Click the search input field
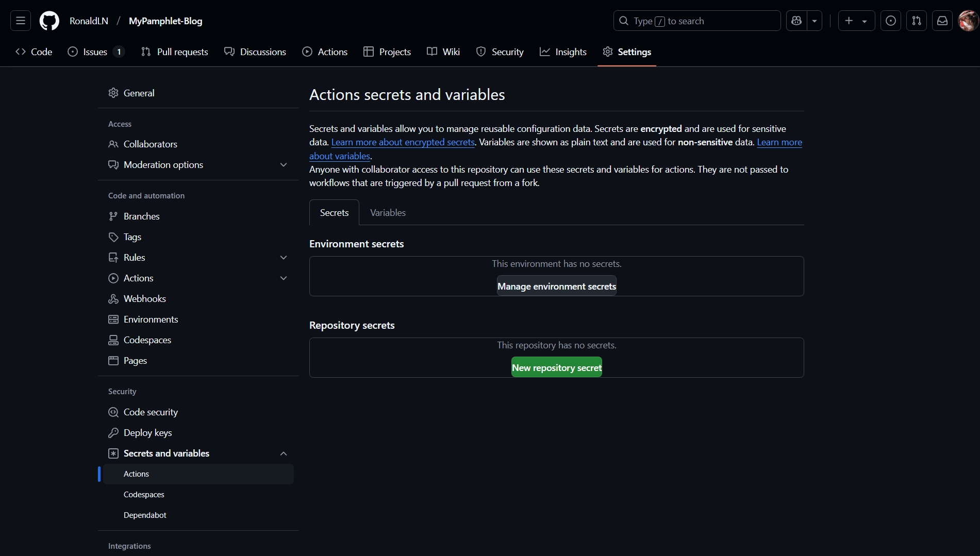Image resolution: width=980 pixels, height=556 pixels. click(x=696, y=21)
